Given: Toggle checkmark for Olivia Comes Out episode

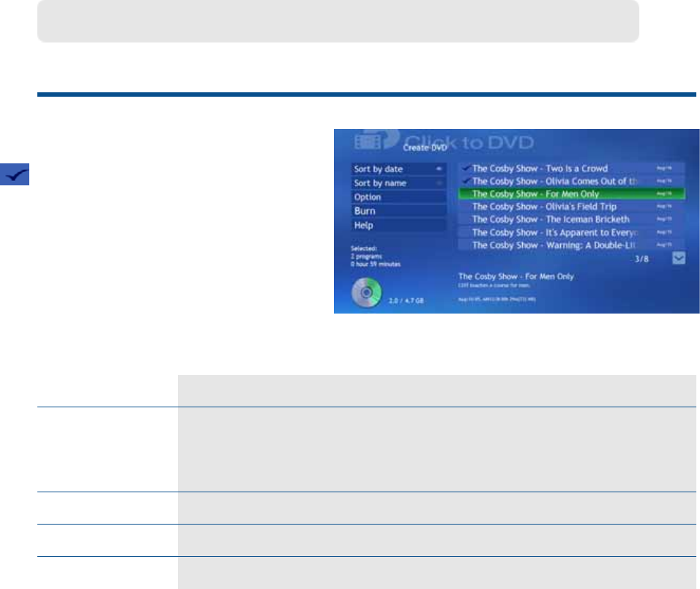Looking at the screenshot, I should coord(466,181).
